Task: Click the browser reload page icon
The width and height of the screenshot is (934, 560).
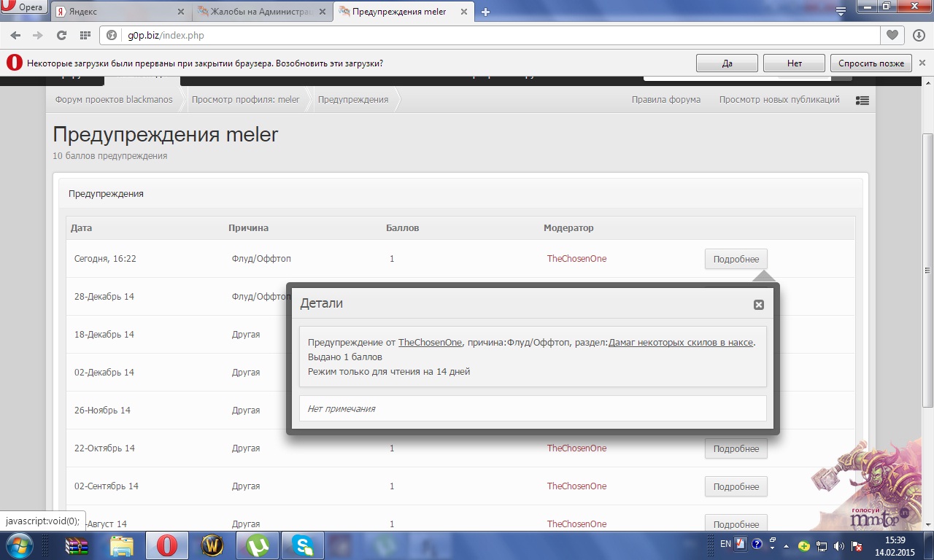Action: (x=61, y=35)
